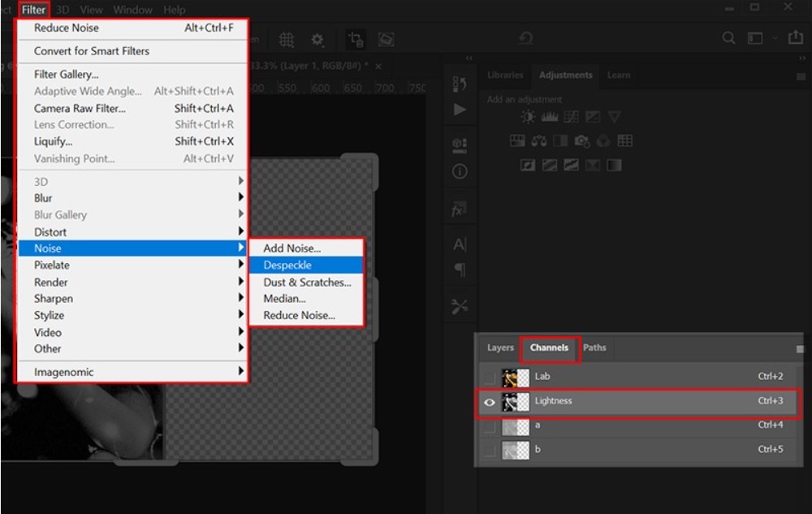Click the Color Balance scales icon
This screenshot has height=514, width=812.
click(x=539, y=141)
